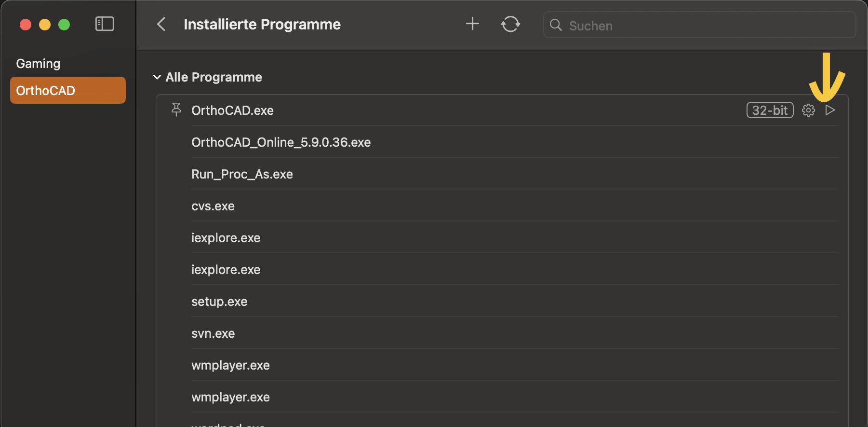This screenshot has width=868, height=427.
Task: Select Run_Proc_As.exe in the program list
Action: tap(242, 174)
